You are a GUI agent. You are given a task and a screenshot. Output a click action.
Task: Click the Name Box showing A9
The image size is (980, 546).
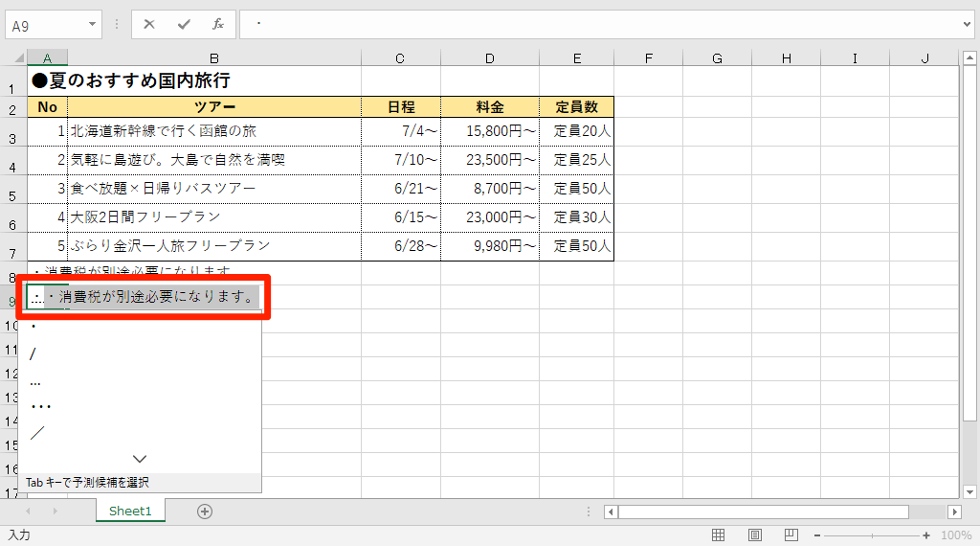coord(45,25)
